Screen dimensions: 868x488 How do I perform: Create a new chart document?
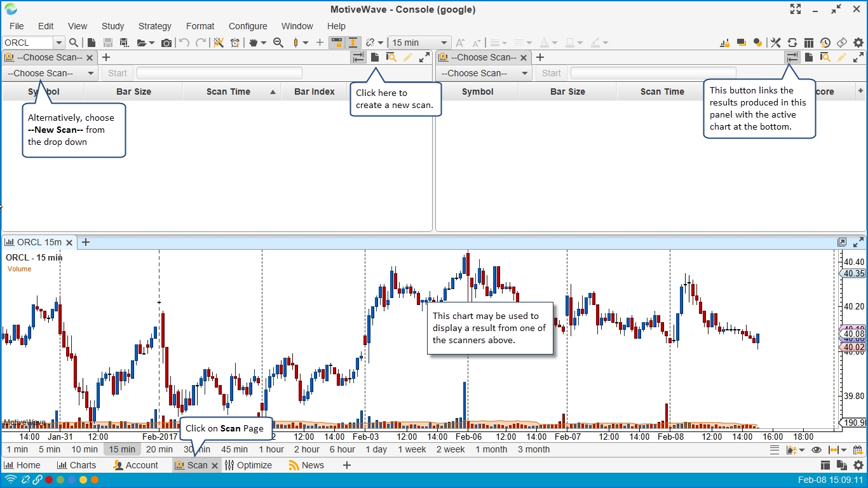click(x=92, y=43)
